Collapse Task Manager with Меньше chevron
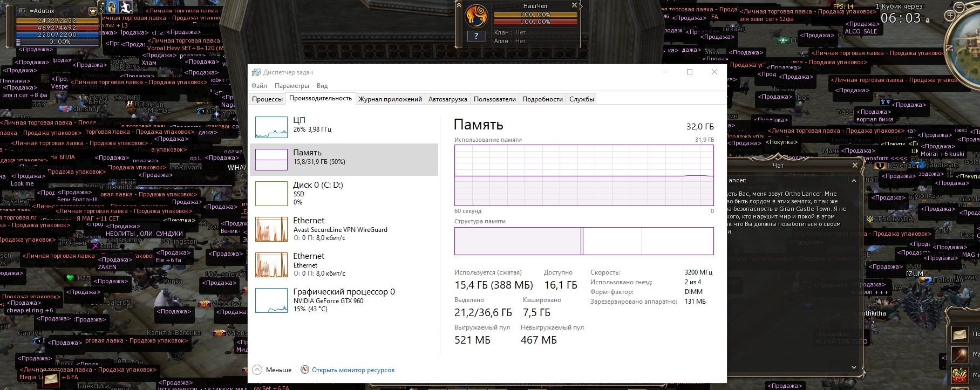This screenshot has width=980, height=390. pyautogui.click(x=257, y=370)
